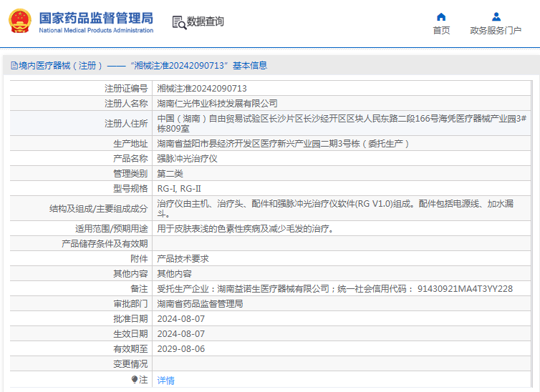
Task: Open 政务服务门户 text link
Action: pos(496,30)
